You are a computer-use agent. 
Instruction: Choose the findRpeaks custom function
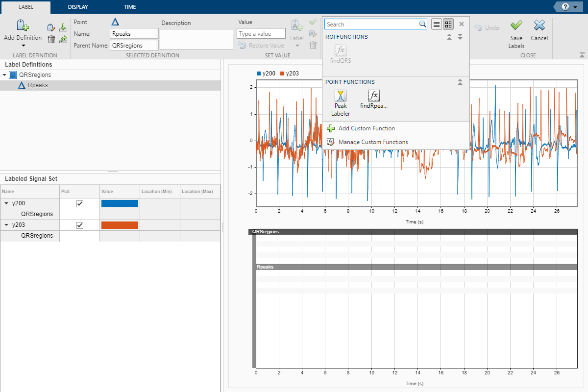(x=373, y=99)
